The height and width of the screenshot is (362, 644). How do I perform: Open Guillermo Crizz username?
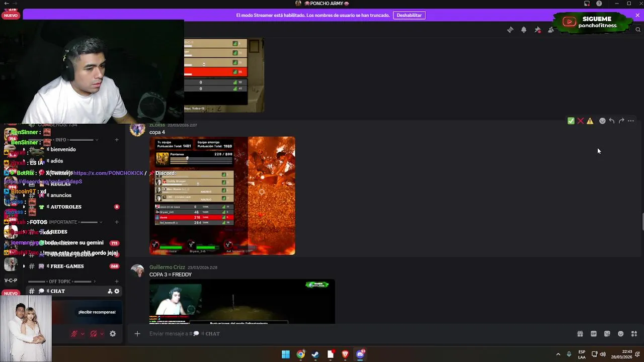pos(167,267)
